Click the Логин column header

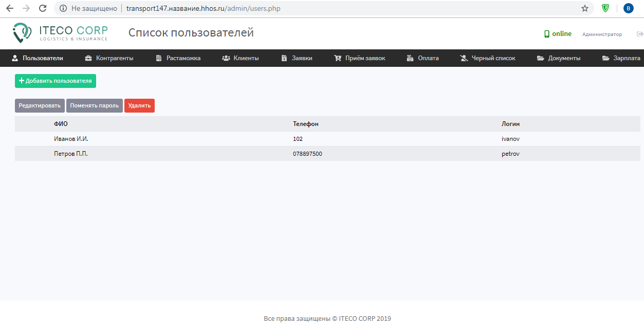pyautogui.click(x=510, y=124)
